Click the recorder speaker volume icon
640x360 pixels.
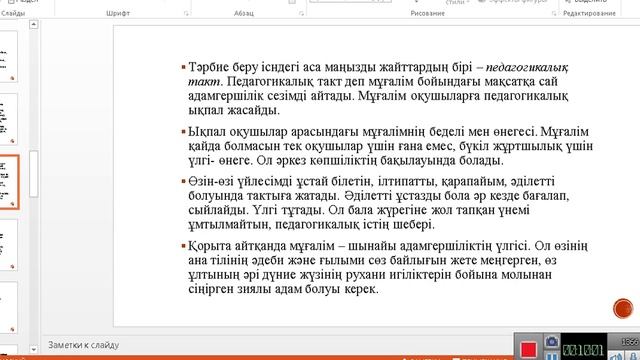coord(616,356)
